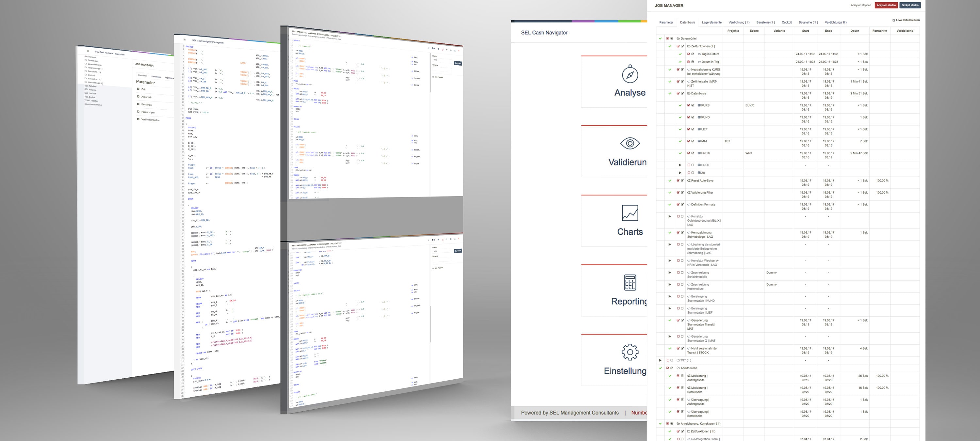Click the Validierung icon in Cash Navigator

629,143
